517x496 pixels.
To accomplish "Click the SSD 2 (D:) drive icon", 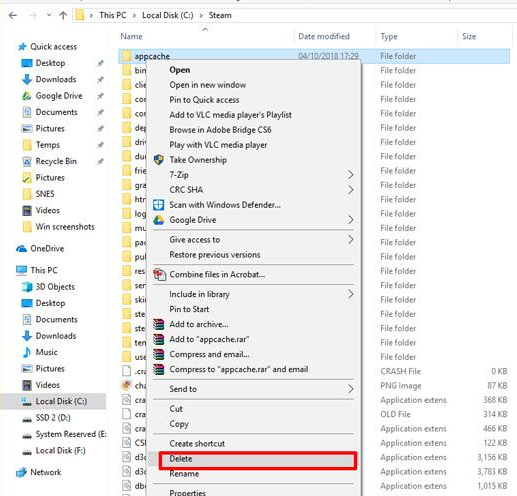I will pos(27,419).
